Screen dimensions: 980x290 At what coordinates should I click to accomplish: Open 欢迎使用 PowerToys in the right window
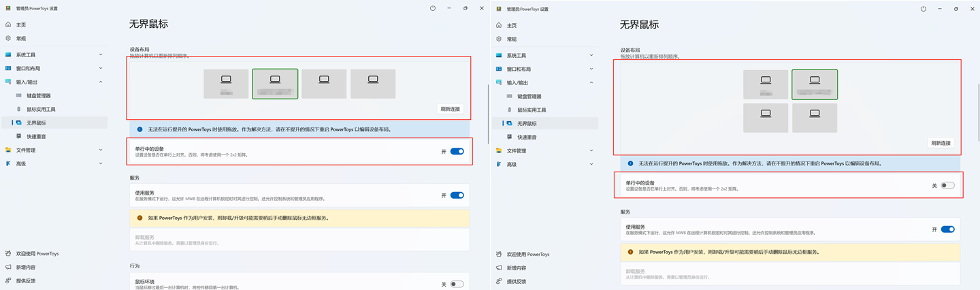[x=528, y=254]
